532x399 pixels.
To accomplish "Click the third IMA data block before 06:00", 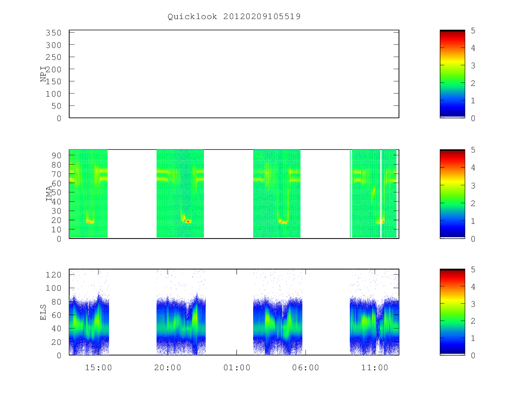I will 277,194.
